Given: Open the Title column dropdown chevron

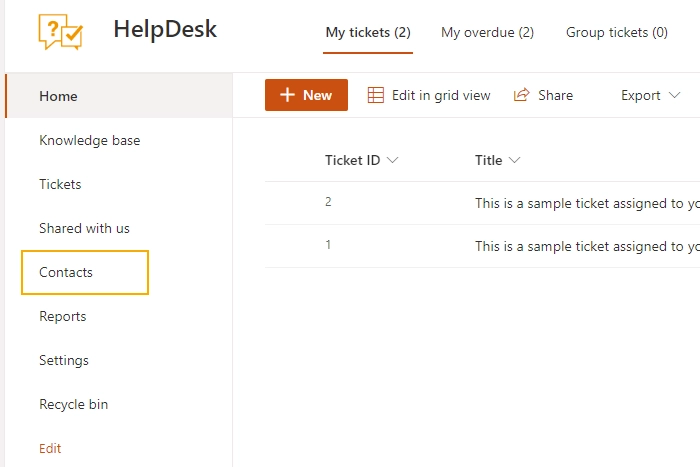Looking at the screenshot, I should pos(514,160).
